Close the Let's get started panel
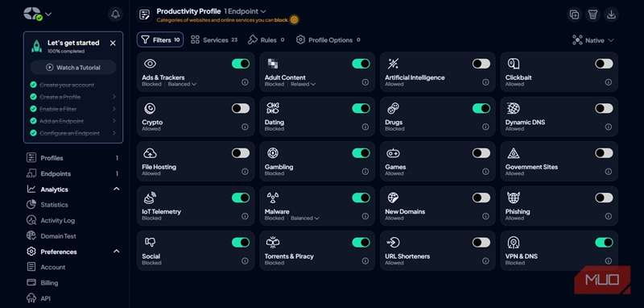The image size is (644, 308). pyautogui.click(x=113, y=43)
